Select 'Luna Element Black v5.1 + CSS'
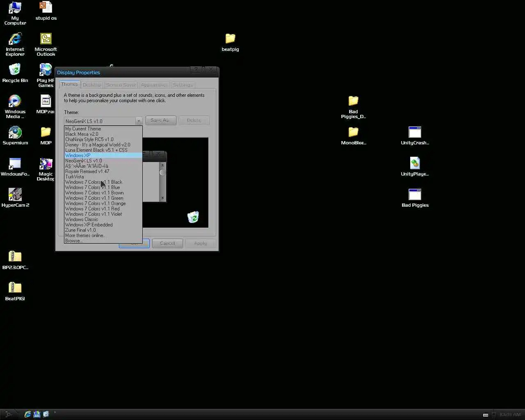This screenshot has width=525, height=420. pyautogui.click(x=103, y=150)
